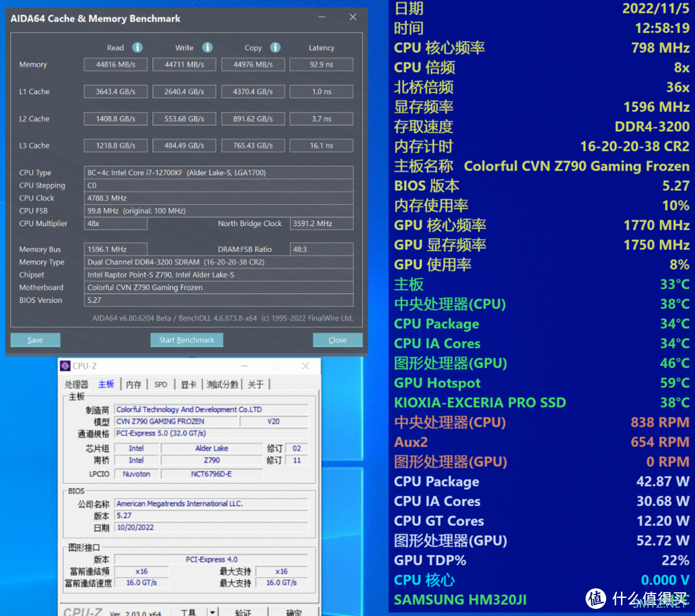Click the model field CVN Z790 GAMING FROZEN
This screenshot has height=616, width=695.
click(x=176, y=422)
